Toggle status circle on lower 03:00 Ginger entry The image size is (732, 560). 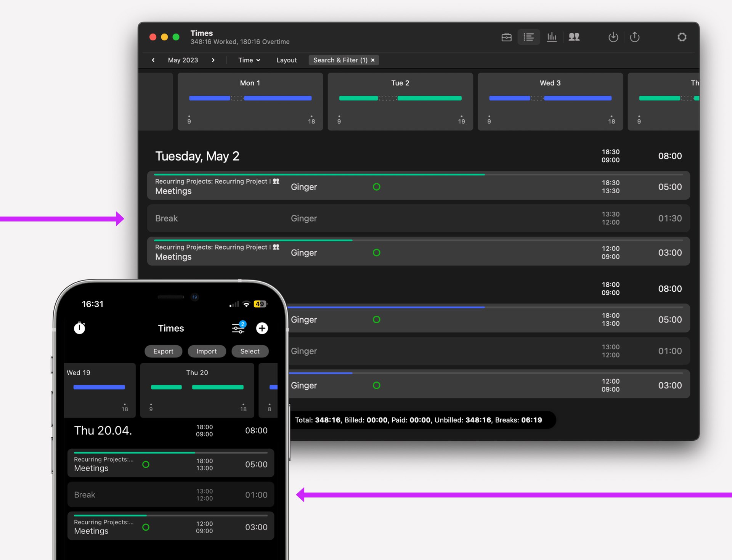coord(376,385)
